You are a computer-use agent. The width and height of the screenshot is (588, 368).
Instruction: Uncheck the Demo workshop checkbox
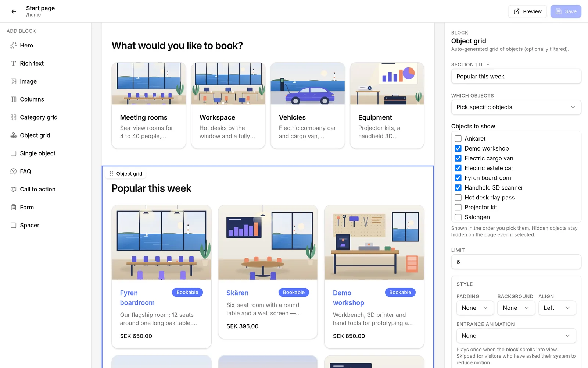tap(458, 148)
